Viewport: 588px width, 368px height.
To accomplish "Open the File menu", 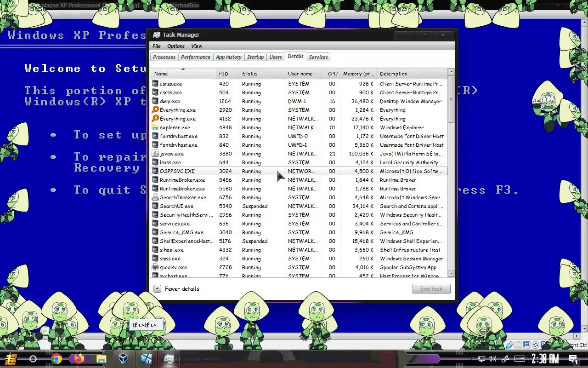I will pos(157,46).
